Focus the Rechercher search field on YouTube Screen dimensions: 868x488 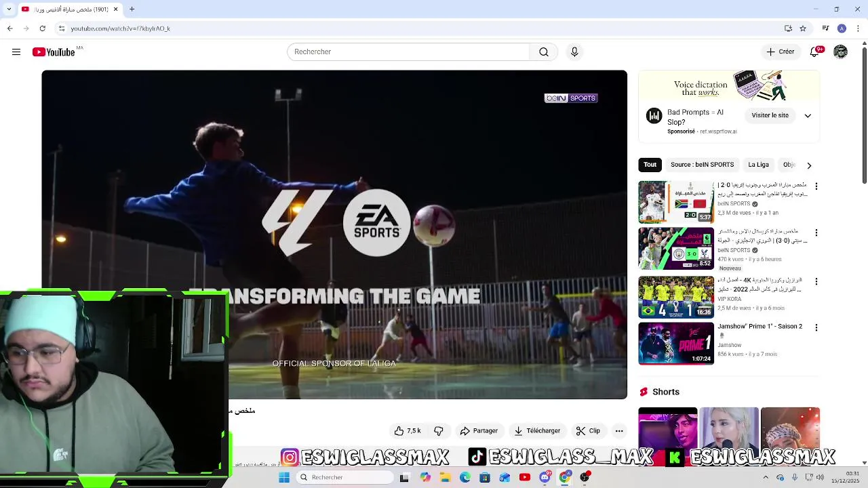pos(408,52)
